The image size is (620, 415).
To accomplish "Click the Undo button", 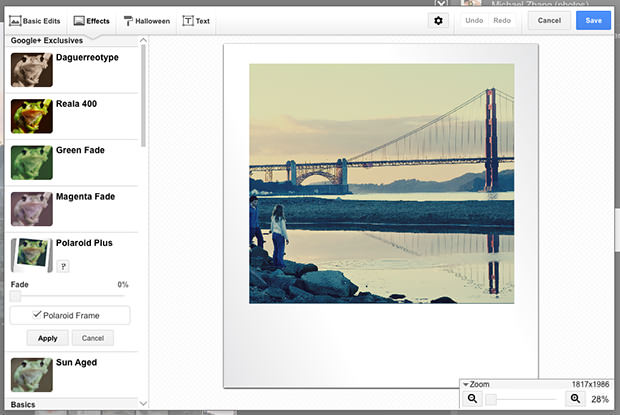I will coord(474,21).
